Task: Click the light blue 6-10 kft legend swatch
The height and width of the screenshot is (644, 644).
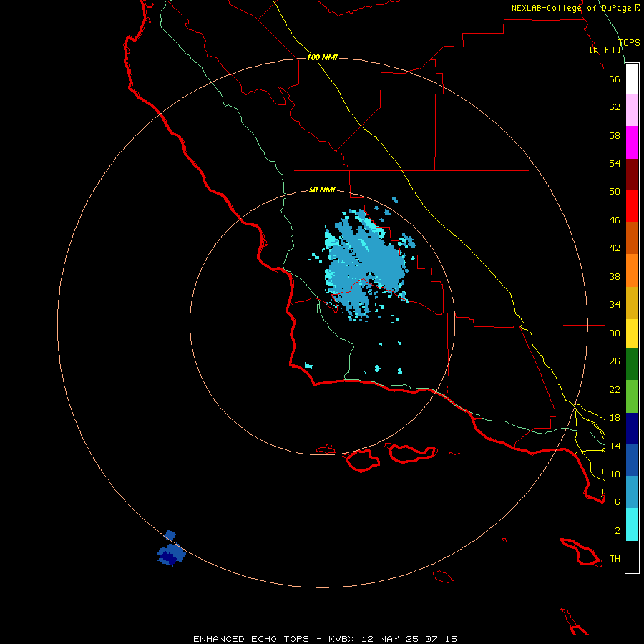Action: pyautogui.click(x=632, y=492)
